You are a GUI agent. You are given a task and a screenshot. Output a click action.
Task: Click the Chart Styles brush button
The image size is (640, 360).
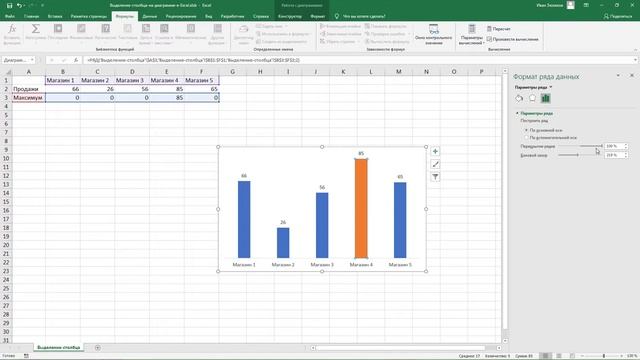pyautogui.click(x=435, y=164)
